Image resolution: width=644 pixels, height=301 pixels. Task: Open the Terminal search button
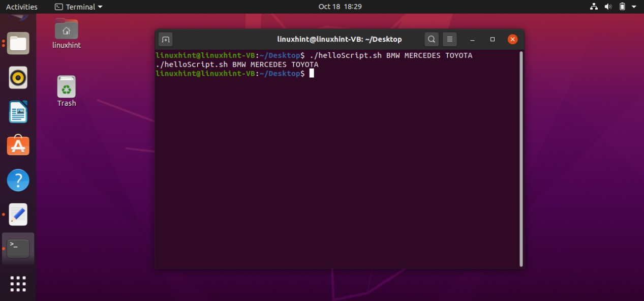pyautogui.click(x=432, y=39)
